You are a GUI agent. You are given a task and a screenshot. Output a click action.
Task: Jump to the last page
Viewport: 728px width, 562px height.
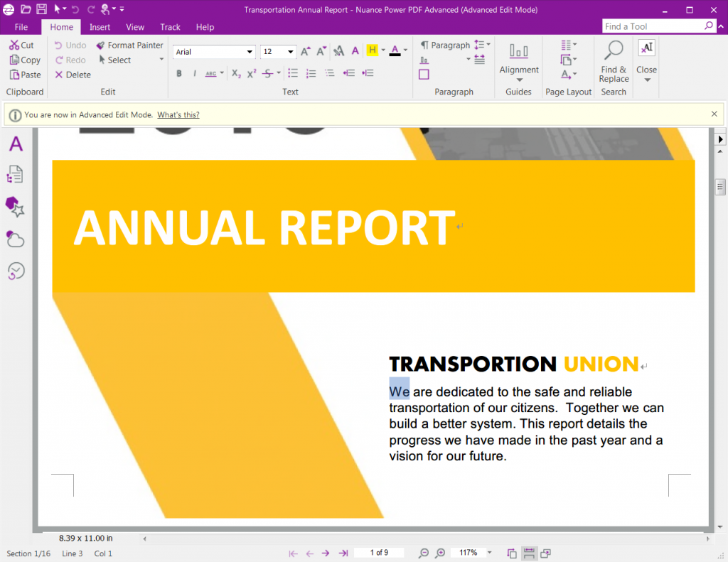click(343, 553)
